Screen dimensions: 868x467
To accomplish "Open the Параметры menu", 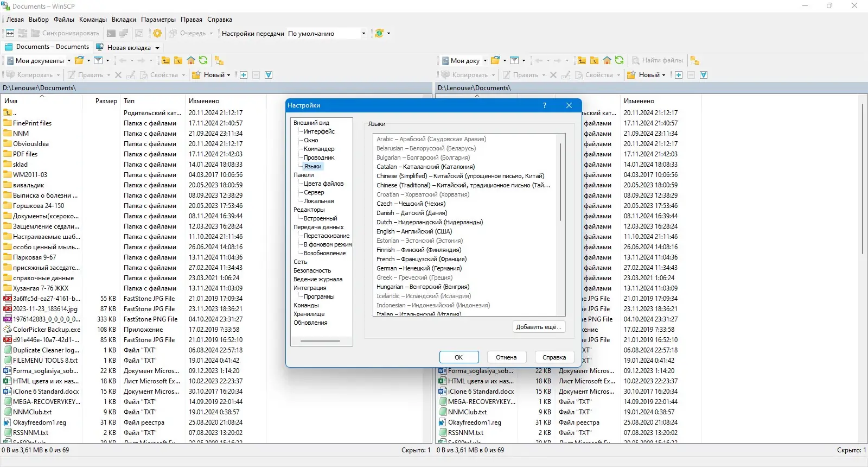I will (158, 20).
